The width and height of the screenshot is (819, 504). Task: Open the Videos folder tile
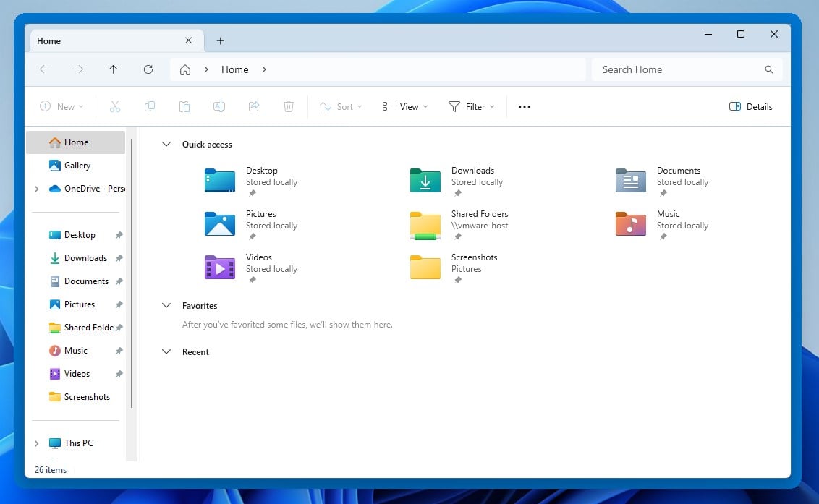point(251,268)
